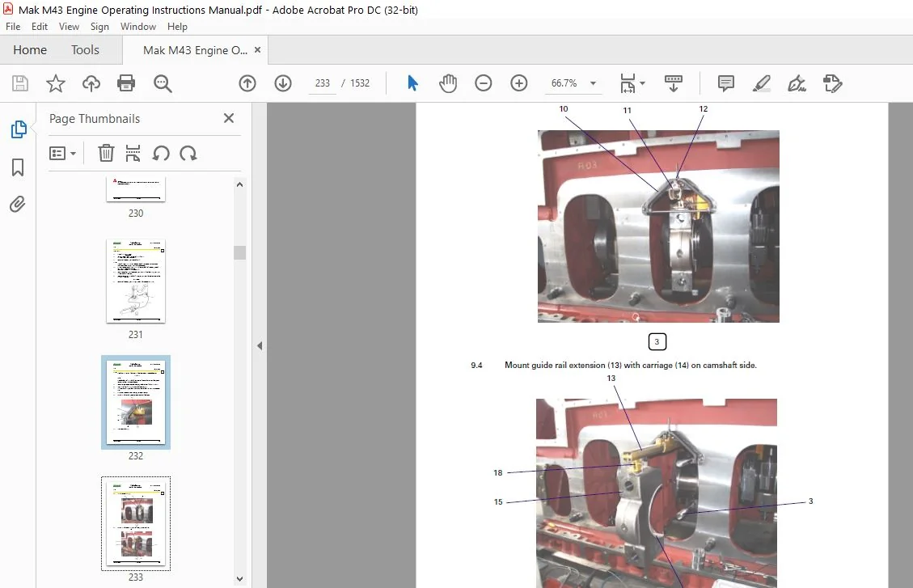The image size is (913, 588).
Task: Rotate page clockwise
Action: tap(188, 154)
